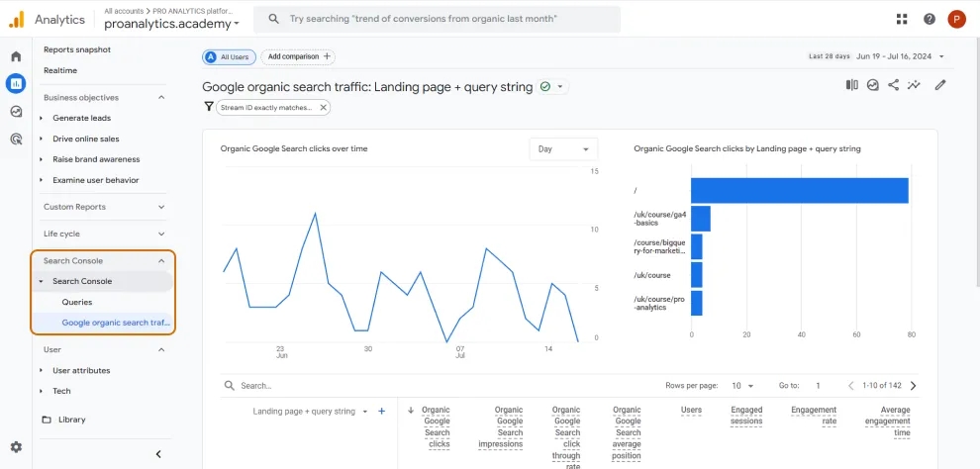Click the Edit comparisons icon
This screenshot has height=469, width=980.
[852, 85]
